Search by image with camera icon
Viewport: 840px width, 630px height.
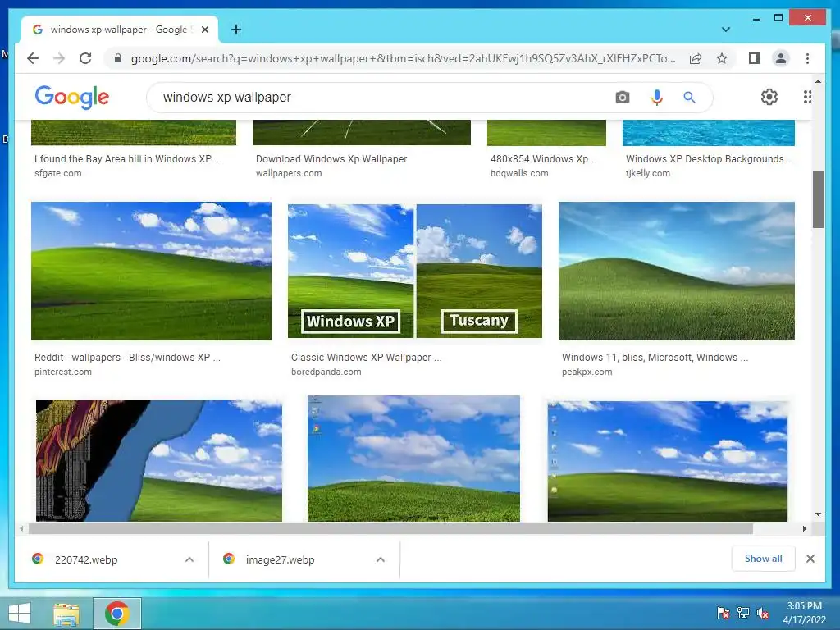(622, 97)
